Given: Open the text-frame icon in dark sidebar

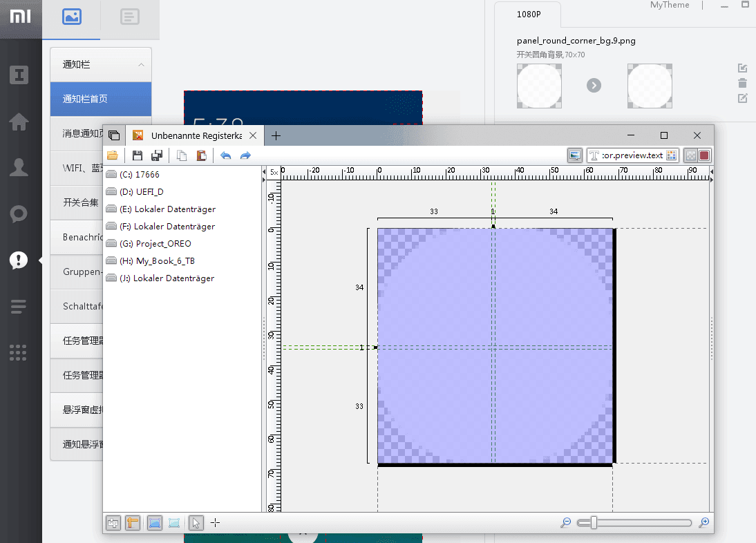Looking at the screenshot, I should pos(19,75).
